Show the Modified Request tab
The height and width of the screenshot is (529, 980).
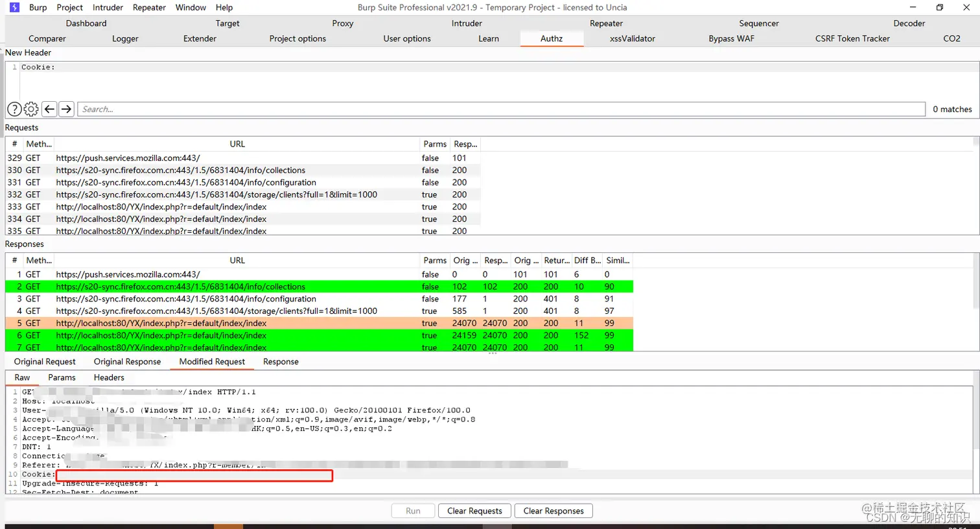(x=212, y=362)
